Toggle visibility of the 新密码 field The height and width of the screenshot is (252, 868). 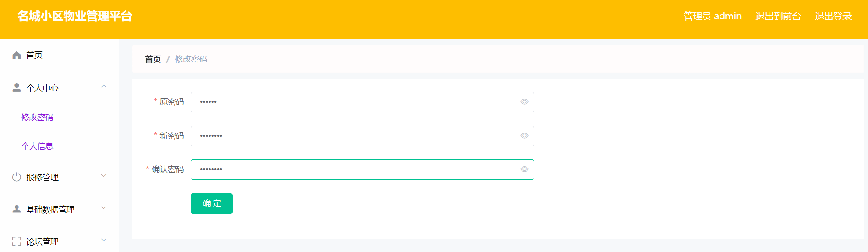524,136
